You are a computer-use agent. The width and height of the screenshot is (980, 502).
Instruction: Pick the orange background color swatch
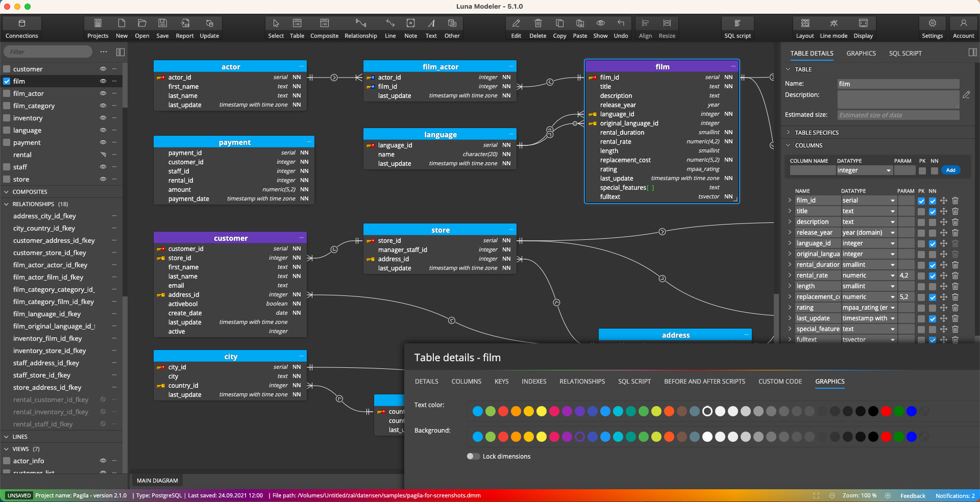click(517, 437)
